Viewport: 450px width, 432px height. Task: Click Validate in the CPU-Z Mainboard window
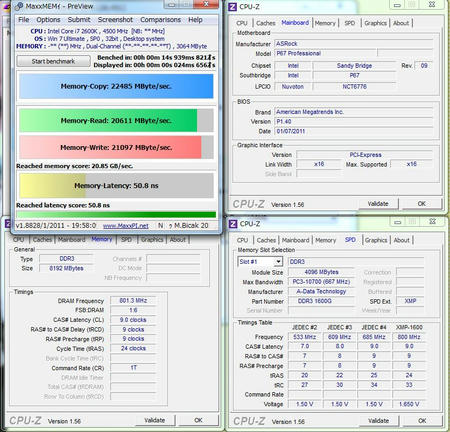tap(378, 204)
